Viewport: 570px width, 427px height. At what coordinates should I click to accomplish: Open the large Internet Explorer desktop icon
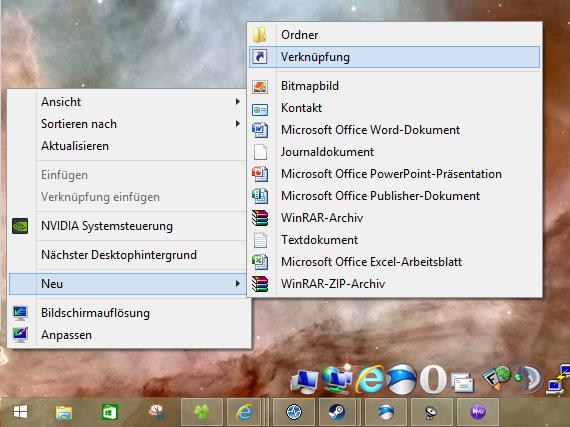(370, 380)
